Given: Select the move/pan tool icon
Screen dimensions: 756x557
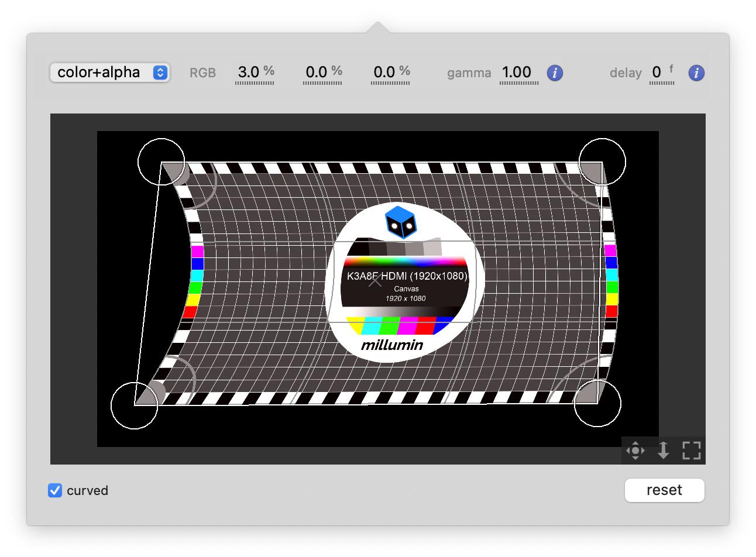Looking at the screenshot, I should point(635,451).
